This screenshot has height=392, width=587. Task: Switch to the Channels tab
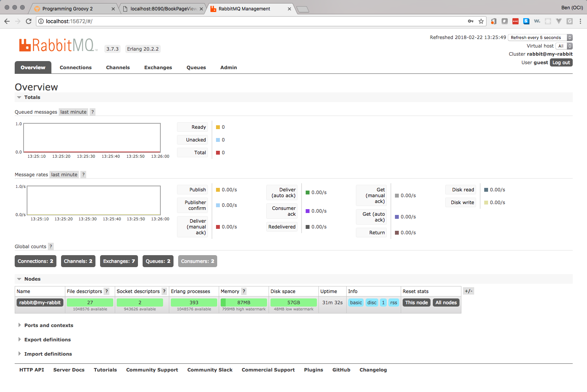(118, 67)
